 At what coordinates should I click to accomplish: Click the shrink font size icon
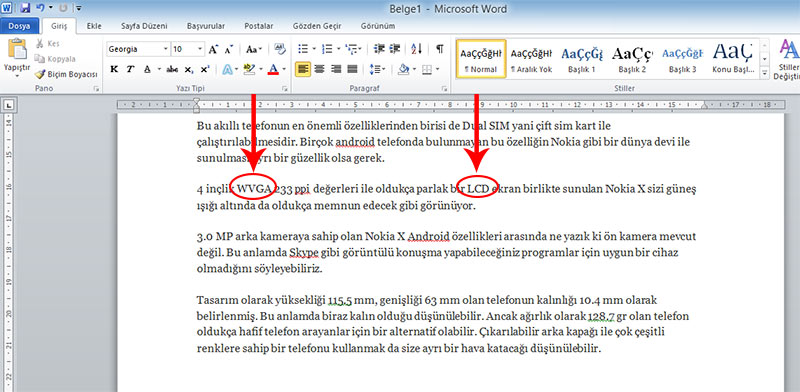(229, 50)
